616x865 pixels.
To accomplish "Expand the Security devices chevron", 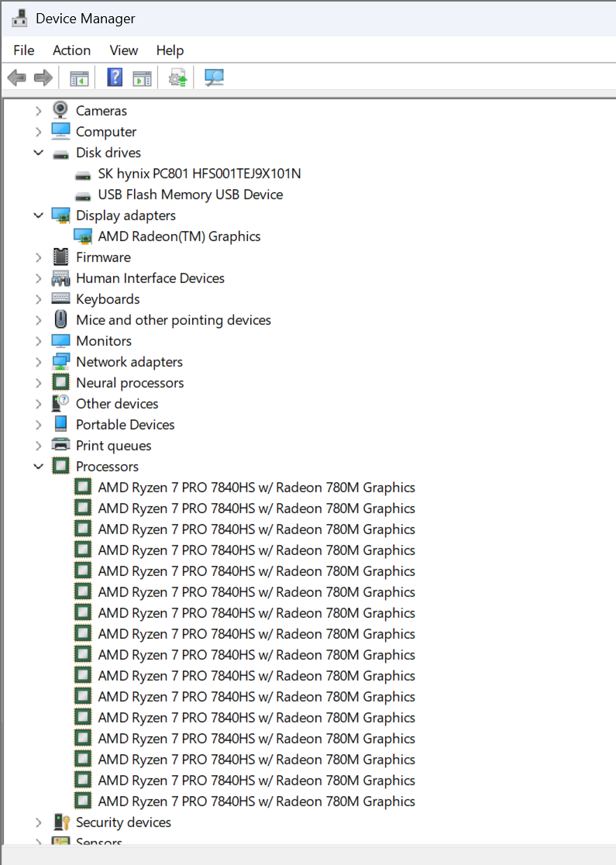I will [x=38, y=822].
